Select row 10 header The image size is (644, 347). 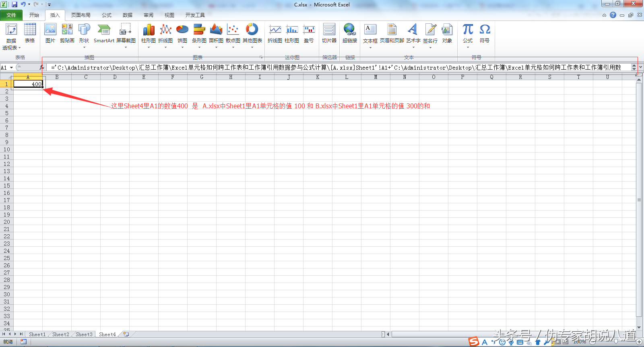pos(6,149)
